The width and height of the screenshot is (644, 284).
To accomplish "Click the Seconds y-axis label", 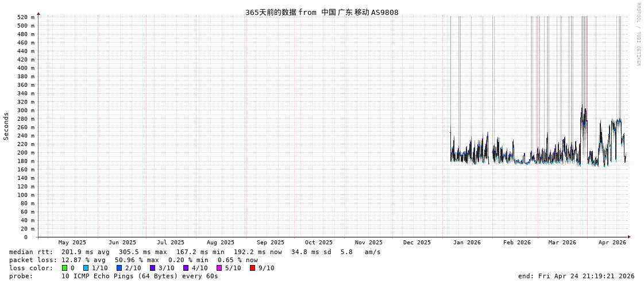I will point(6,126).
